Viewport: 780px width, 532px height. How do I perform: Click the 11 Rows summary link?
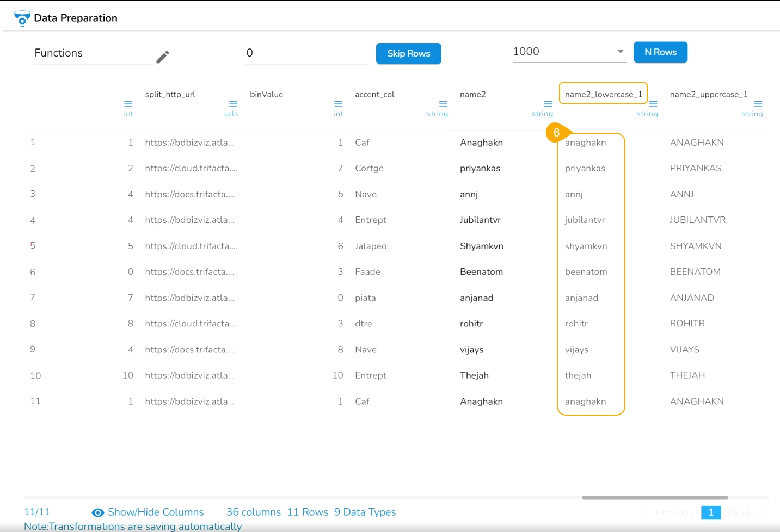(308, 512)
